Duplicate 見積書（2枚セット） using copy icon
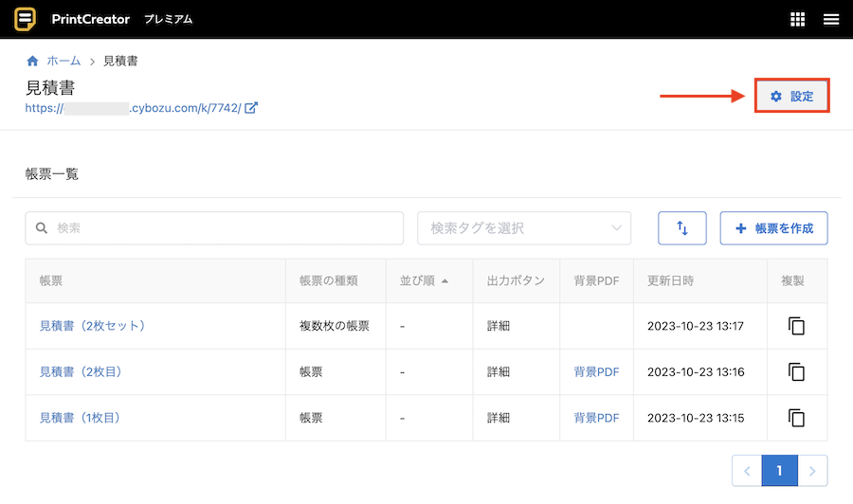This screenshot has width=853, height=504. pyautogui.click(x=797, y=326)
